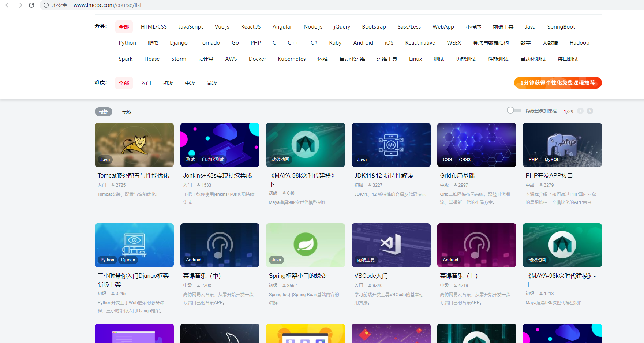Choose the Python category filter
This screenshot has height=343, width=644.
click(127, 43)
